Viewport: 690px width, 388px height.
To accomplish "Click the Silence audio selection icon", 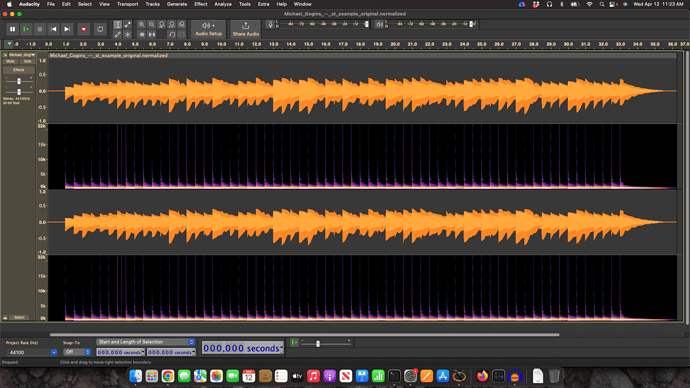I will (151, 34).
